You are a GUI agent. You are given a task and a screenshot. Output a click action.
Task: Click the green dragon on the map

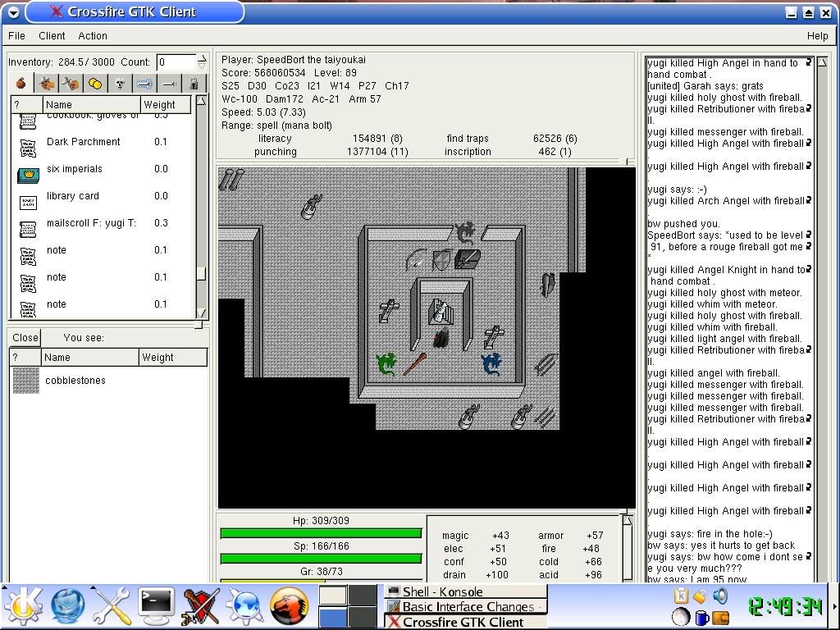[386, 363]
